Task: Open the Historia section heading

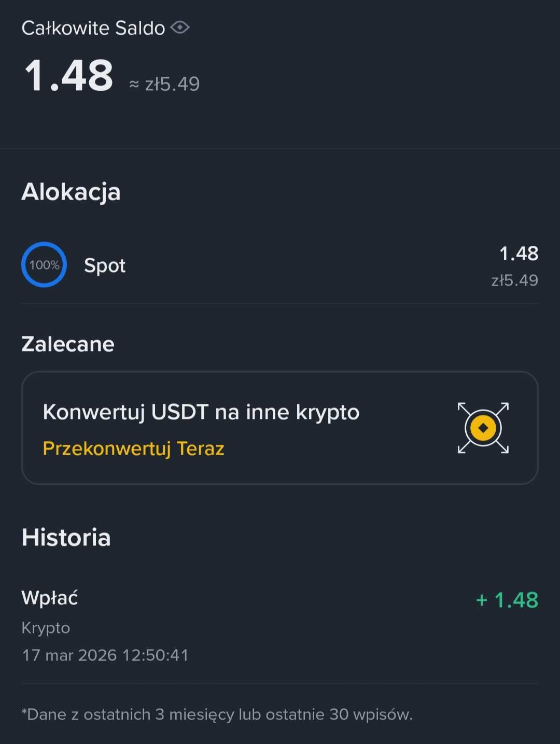Action: [66, 538]
